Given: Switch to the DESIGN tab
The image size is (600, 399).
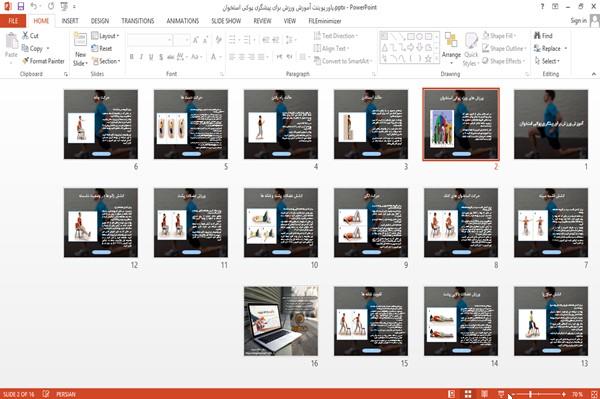Looking at the screenshot, I should 100,21.
